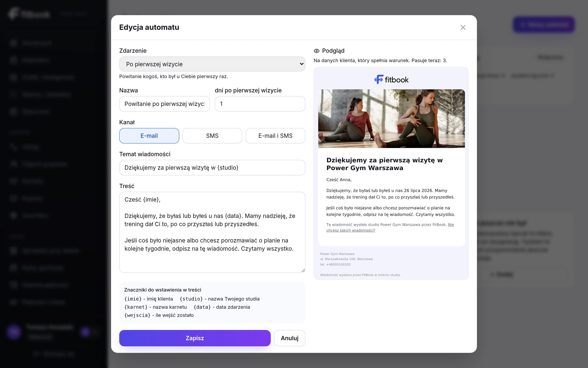This screenshot has height=368, width=588.
Task: Click the fitbook logo in preview
Action: pyautogui.click(x=391, y=80)
